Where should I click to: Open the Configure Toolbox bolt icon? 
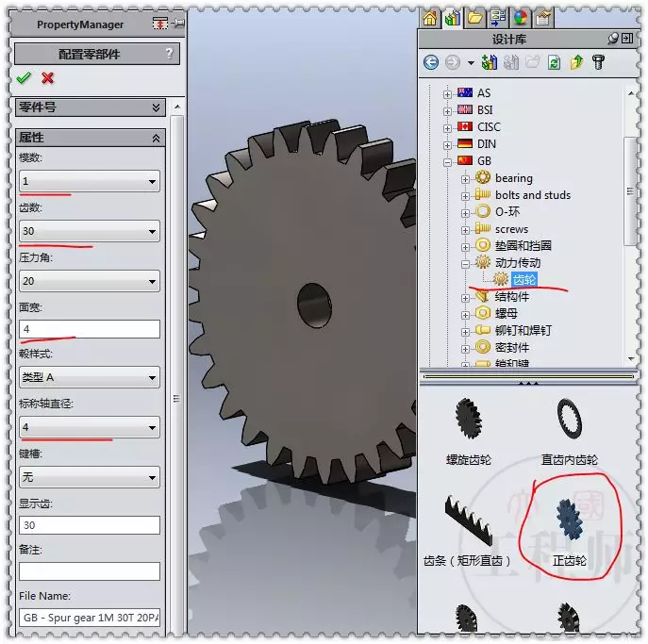pos(598,62)
